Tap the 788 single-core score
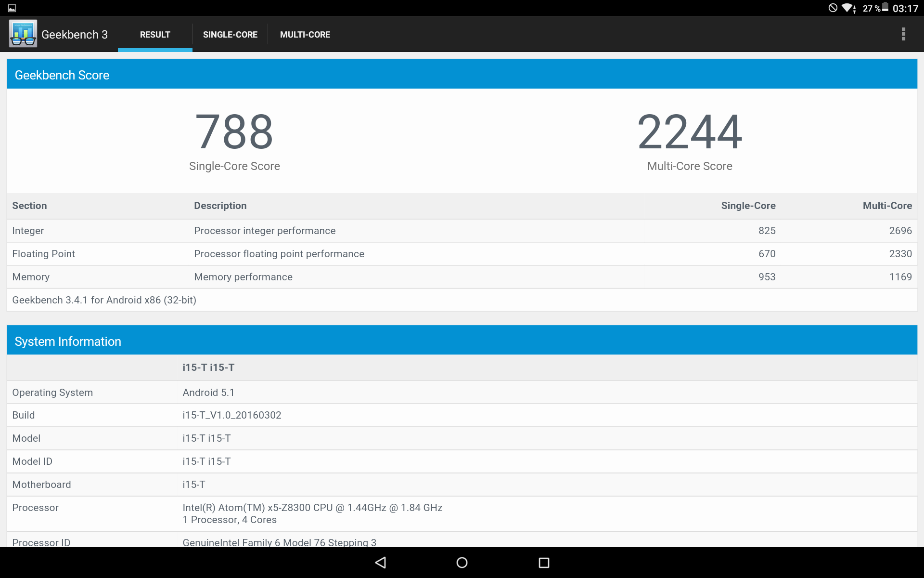This screenshot has width=924, height=578. pos(234,131)
